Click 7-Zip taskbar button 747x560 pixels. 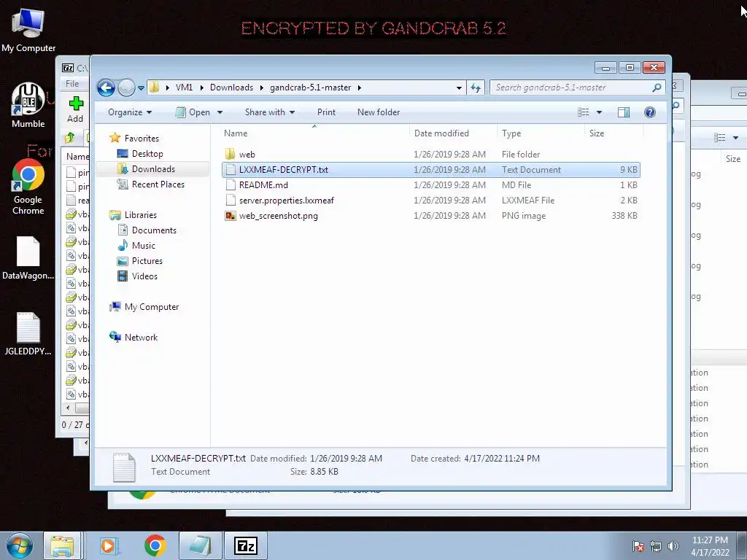(x=246, y=545)
